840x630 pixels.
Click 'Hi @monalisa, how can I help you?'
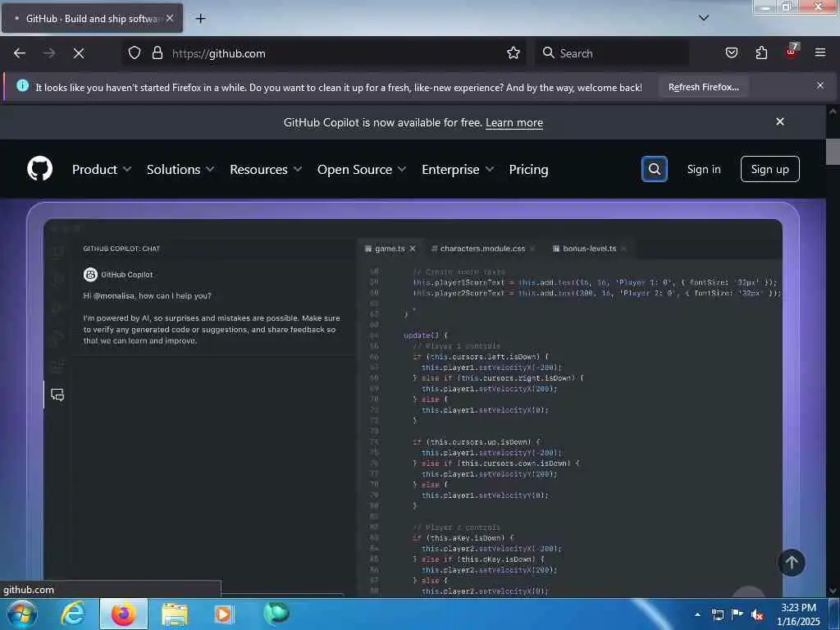click(x=148, y=295)
